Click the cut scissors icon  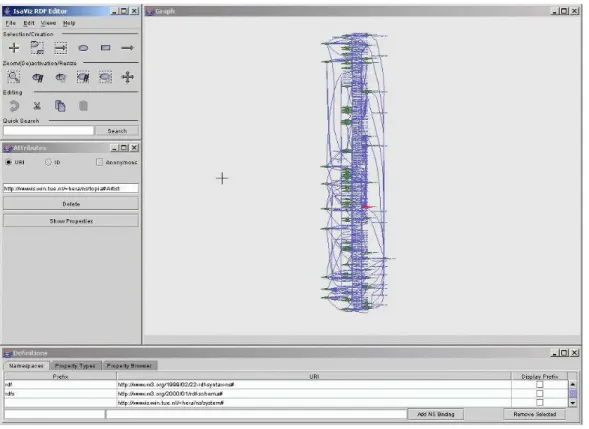pyautogui.click(x=37, y=106)
